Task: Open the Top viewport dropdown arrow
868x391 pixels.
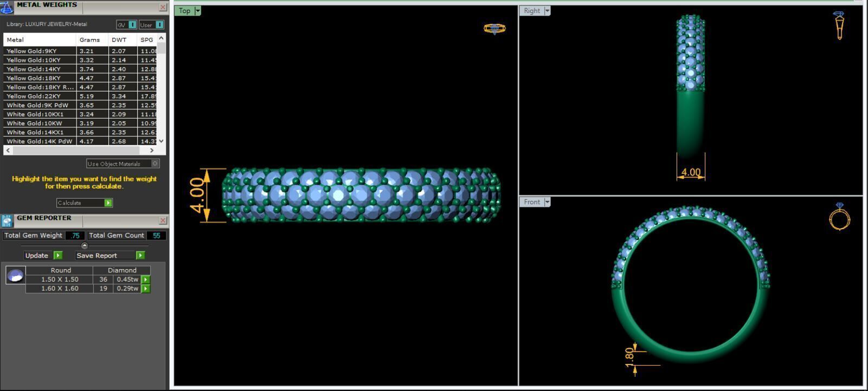Action: [198, 11]
